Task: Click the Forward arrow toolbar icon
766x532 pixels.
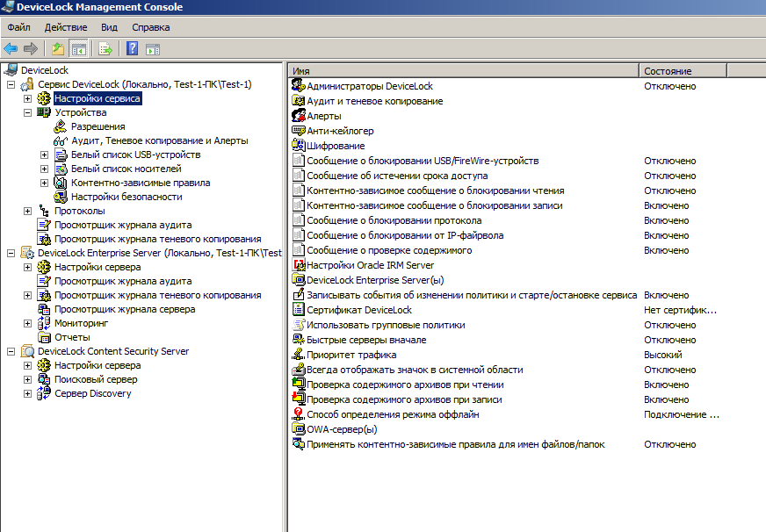Action: coord(30,48)
